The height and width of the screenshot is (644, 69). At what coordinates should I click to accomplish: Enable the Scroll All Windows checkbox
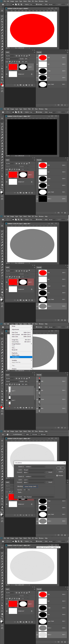tap(12, 435)
